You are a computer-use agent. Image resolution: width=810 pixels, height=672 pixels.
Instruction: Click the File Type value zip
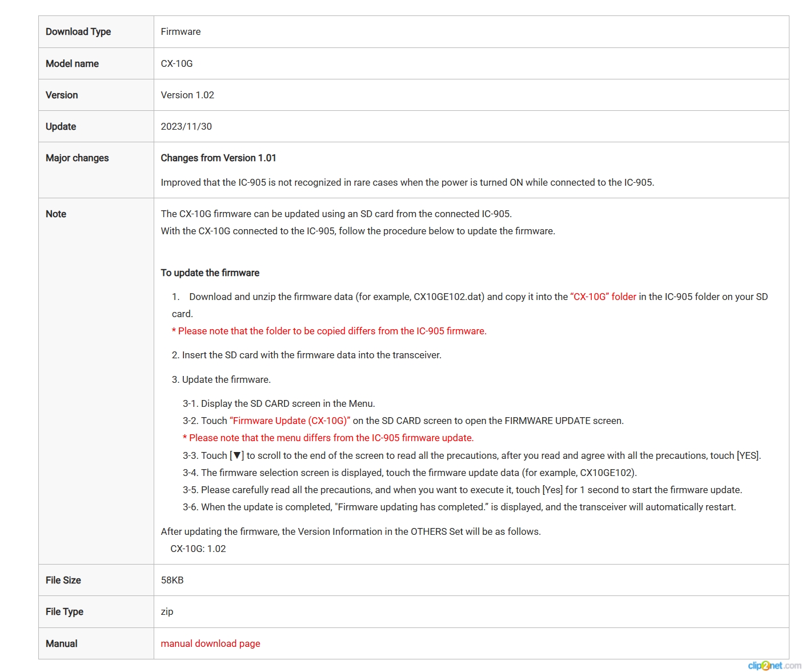pos(167,611)
